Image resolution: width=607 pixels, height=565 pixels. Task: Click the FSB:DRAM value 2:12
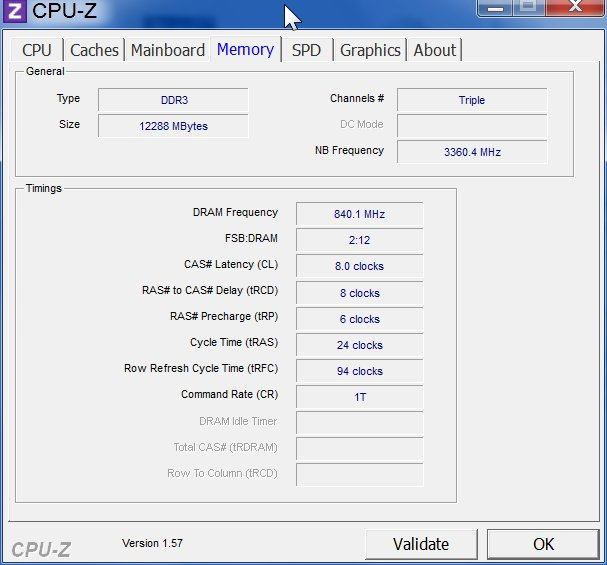pyautogui.click(x=359, y=240)
